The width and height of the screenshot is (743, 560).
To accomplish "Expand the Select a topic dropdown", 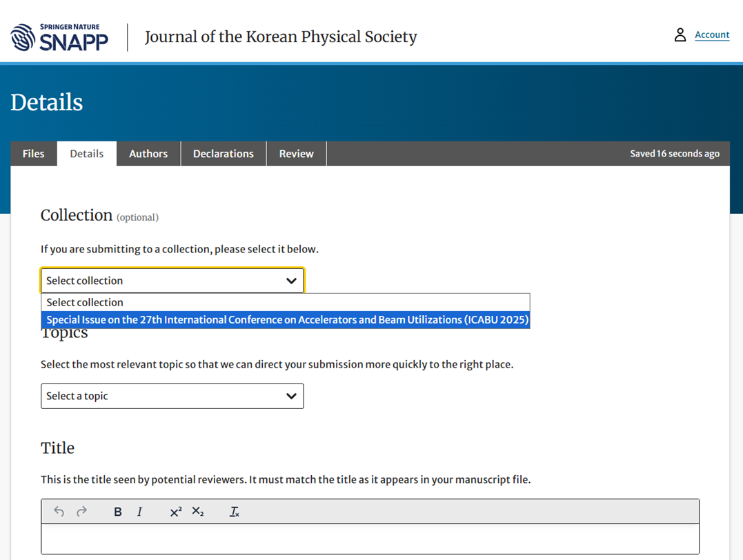I will [172, 396].
